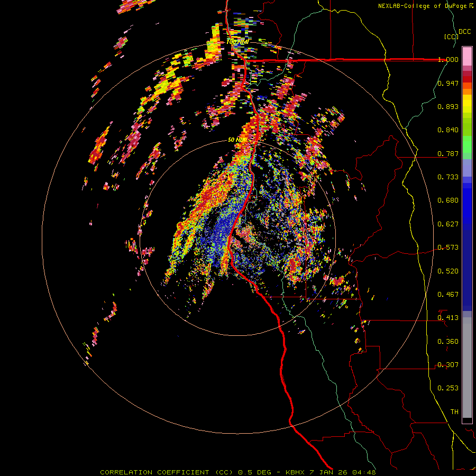The width and height of the screenshot is (476, 476).
Task: Click the 0.627 scale label
Action: pyautogui.click(x=448, y=224)
